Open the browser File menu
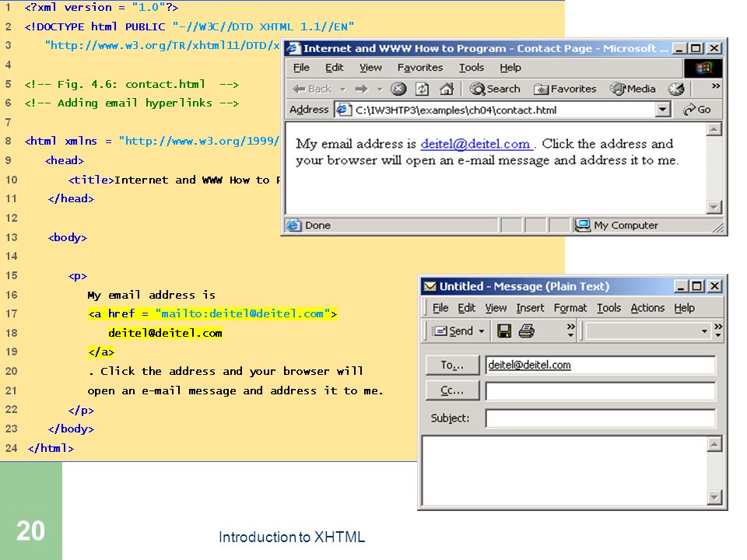The image size is (747, 560). coord(301,68)
